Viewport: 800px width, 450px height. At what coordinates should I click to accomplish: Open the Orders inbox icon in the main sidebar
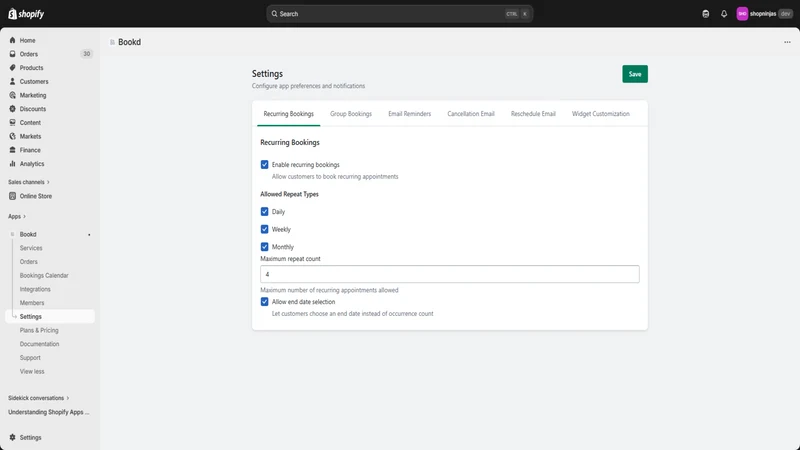12,54
